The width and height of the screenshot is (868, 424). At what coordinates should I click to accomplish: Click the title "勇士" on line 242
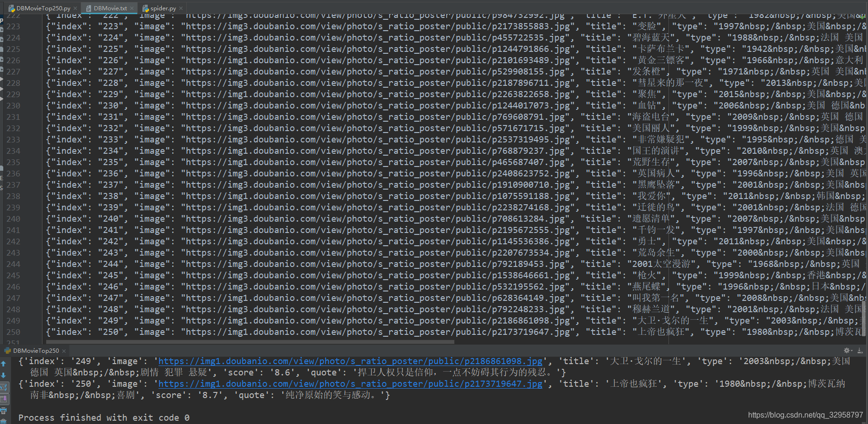pos(647,241)
